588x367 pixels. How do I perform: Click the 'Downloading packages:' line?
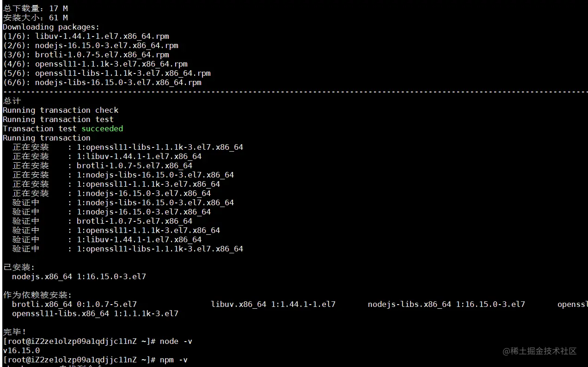pyautogui.click(x=51, y=27)
